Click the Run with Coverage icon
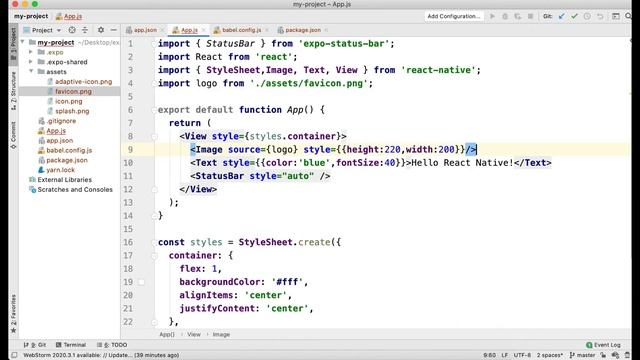The width and height of the screenshot is (640, 360). (x=518, y=16)
